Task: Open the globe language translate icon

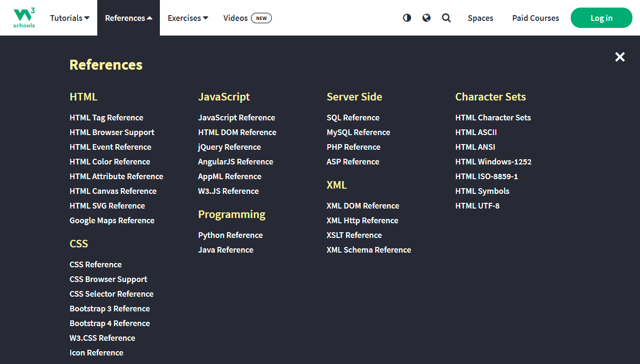Action: (427, 18)
